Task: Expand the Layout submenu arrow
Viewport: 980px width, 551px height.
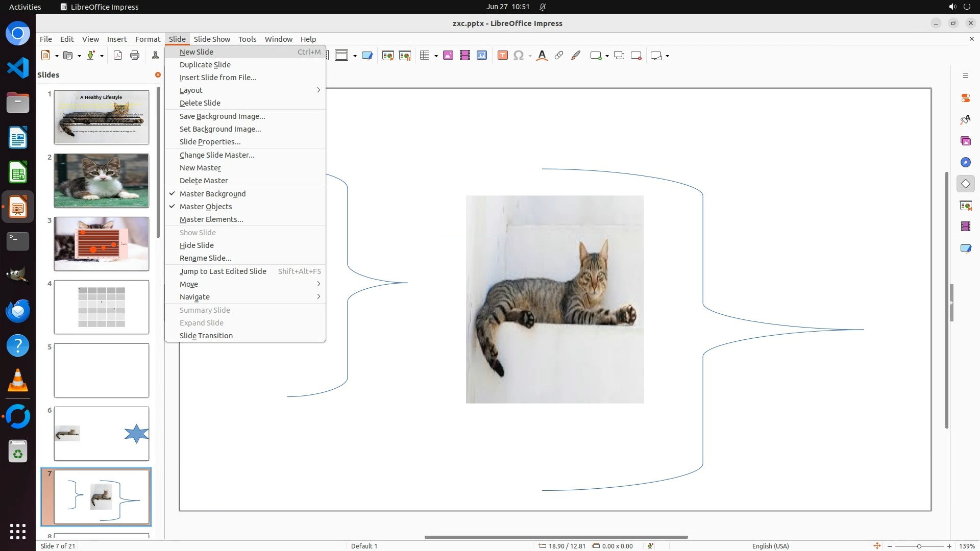Action: click(318, 90)
